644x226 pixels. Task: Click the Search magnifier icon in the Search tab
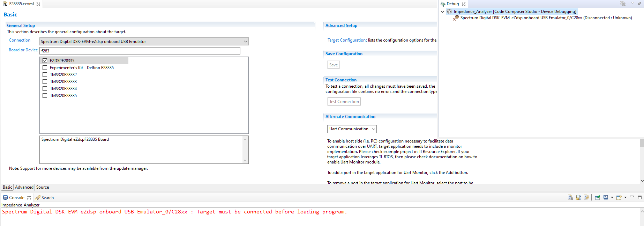coord(38,198)
